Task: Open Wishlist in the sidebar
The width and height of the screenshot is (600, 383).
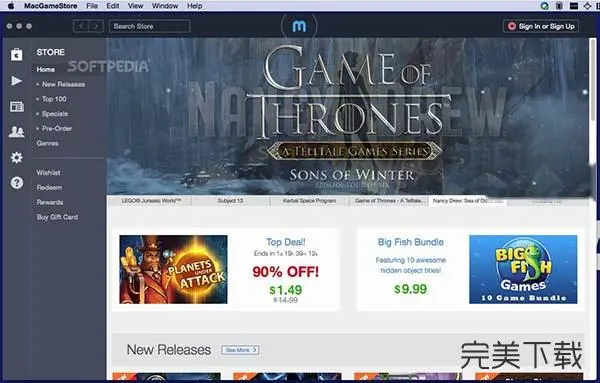Action: point(48,173)
